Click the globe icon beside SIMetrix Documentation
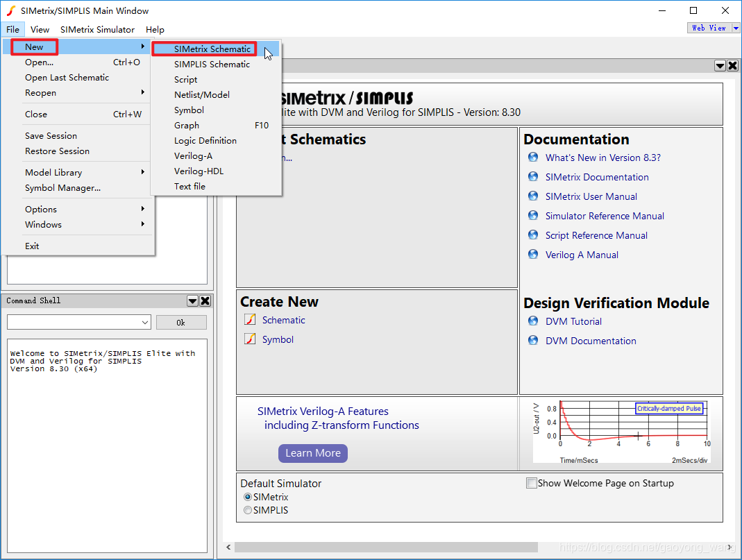 point(533,176)
